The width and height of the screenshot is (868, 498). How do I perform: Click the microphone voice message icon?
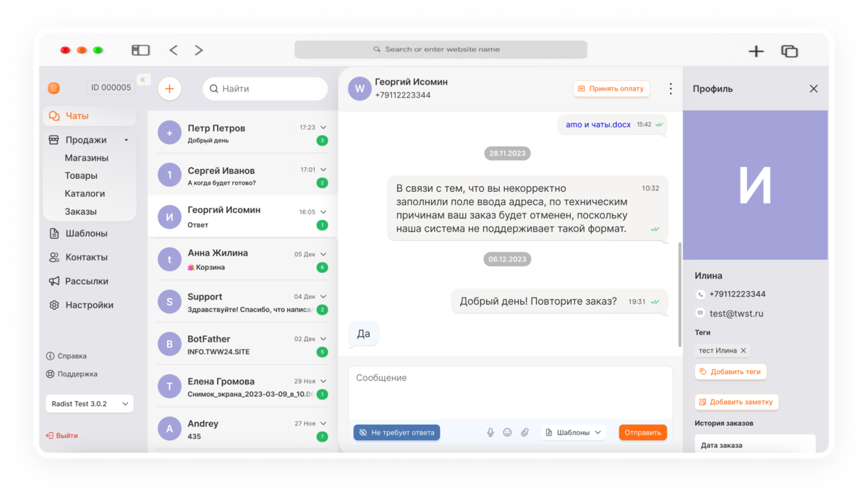point(490,432)
